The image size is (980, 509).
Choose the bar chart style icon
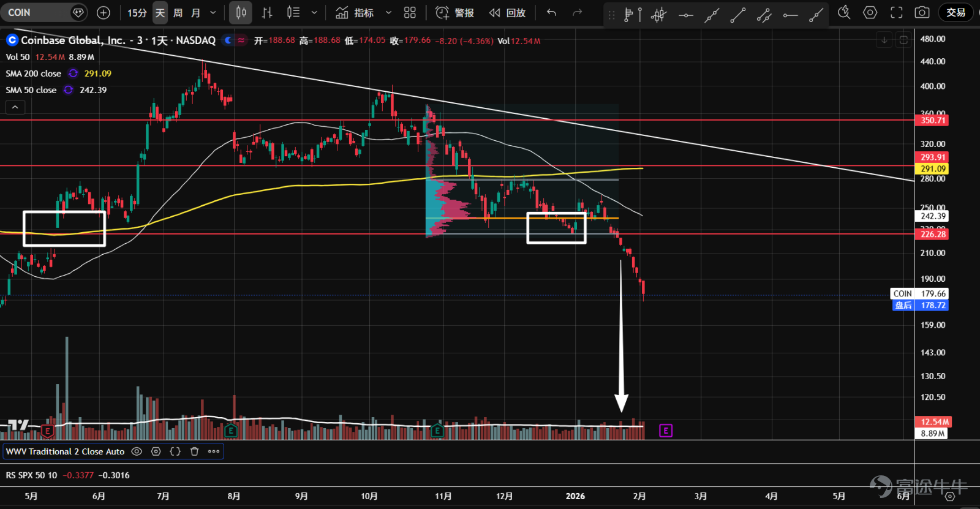pyautogui.click(x=267, y=12)
